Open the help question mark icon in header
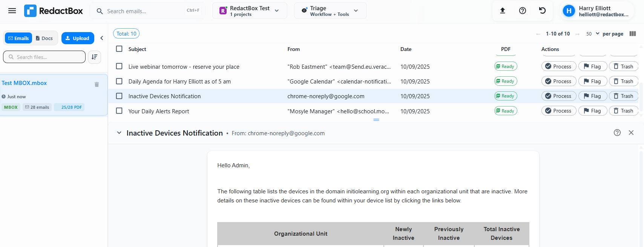 [523, 11]
